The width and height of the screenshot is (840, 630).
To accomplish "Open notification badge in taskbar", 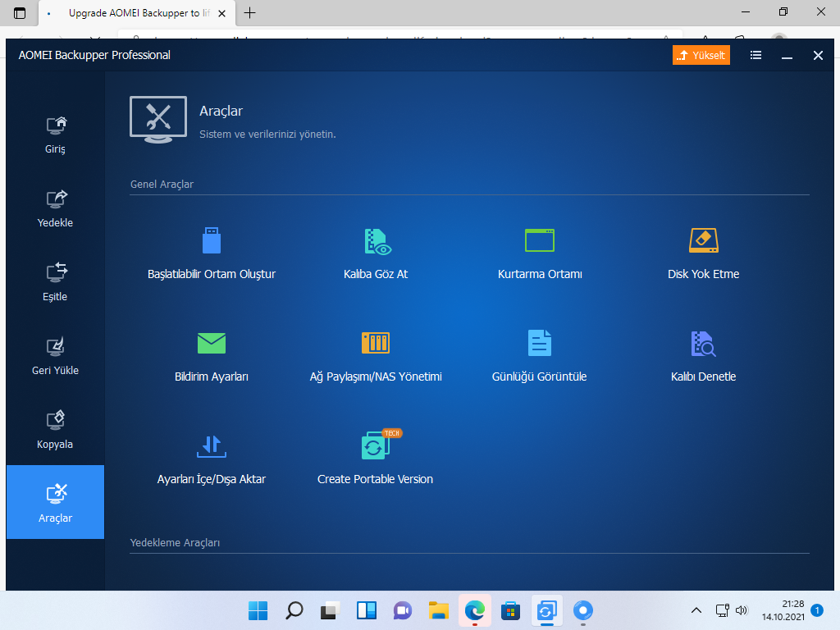I will click(817, 610).
